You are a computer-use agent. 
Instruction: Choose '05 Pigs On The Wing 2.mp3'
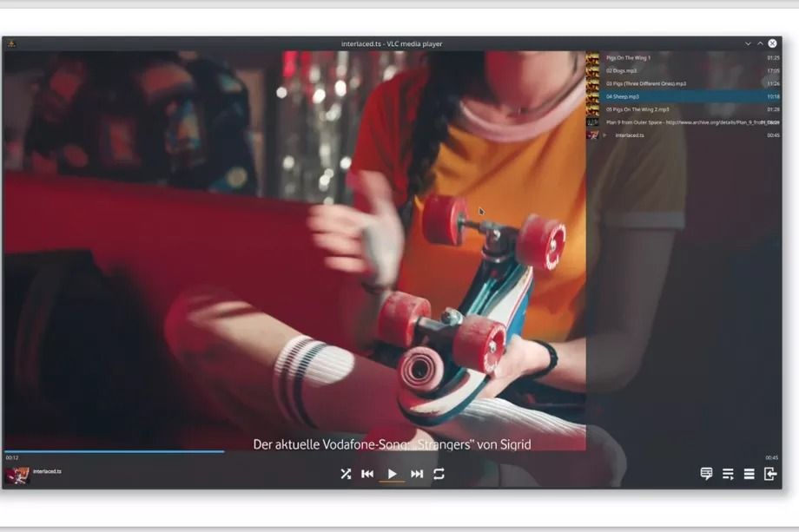pos(637,109)
